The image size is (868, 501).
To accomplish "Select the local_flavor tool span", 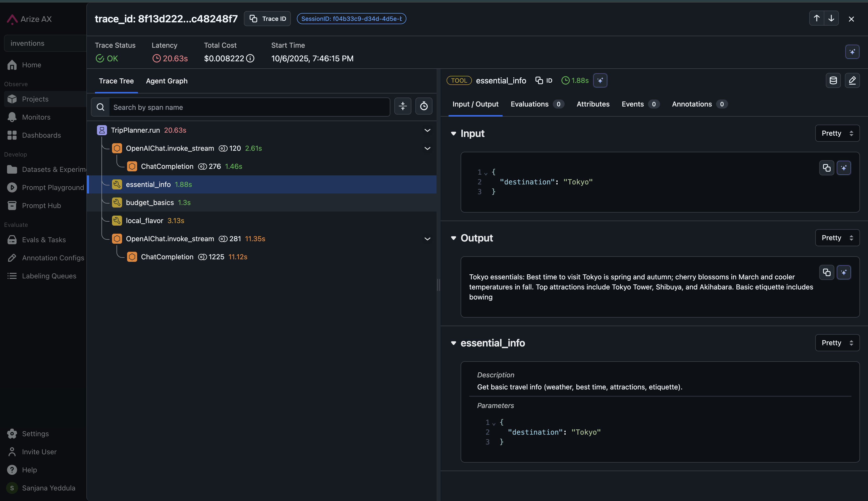I will coord(262,221).
